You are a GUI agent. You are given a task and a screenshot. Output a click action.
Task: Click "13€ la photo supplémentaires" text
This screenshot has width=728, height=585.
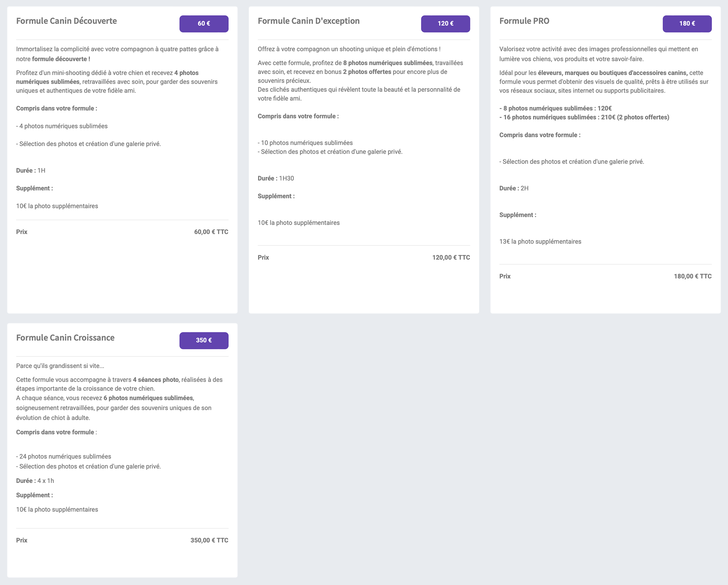pyautogui.click(x=540, y=241)
